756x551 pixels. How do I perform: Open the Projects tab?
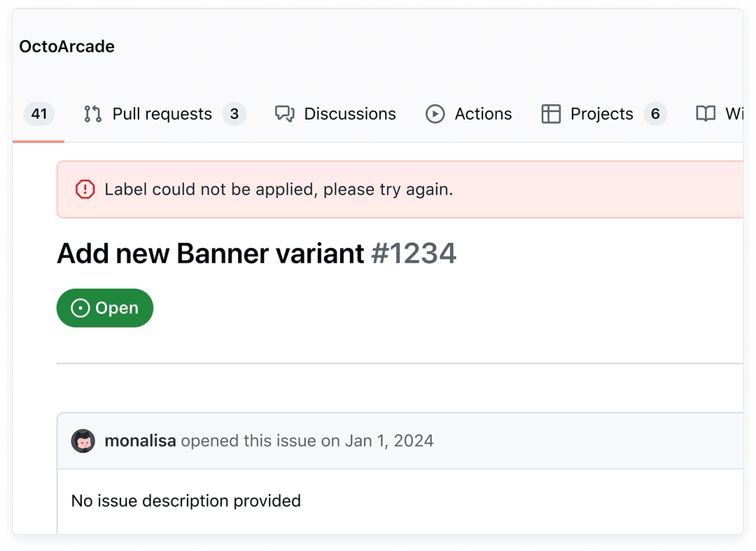tap(602, 113)
